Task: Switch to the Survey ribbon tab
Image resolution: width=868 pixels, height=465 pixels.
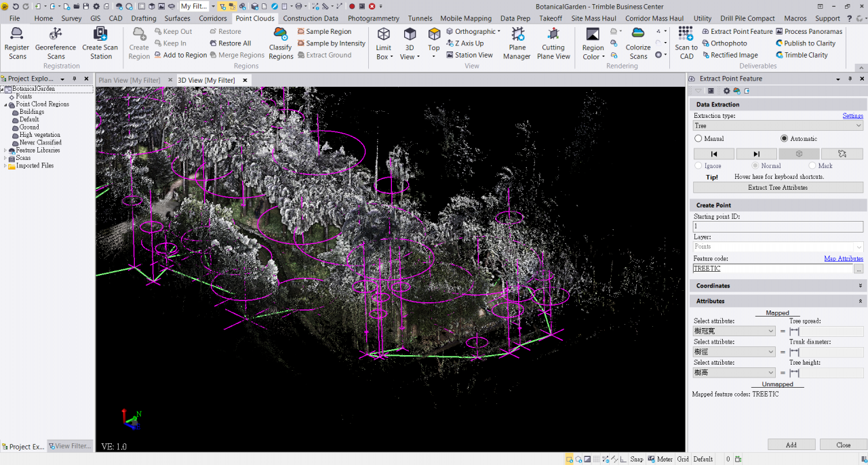Action: click(71, 18)
